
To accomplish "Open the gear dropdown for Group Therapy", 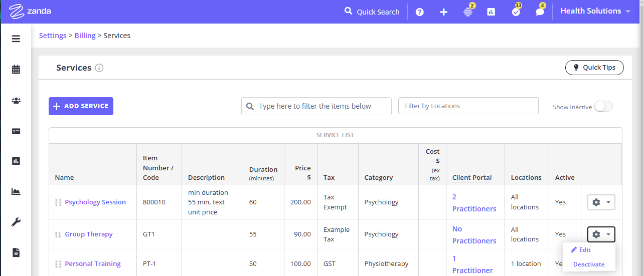I will click(x=601, y=234).
